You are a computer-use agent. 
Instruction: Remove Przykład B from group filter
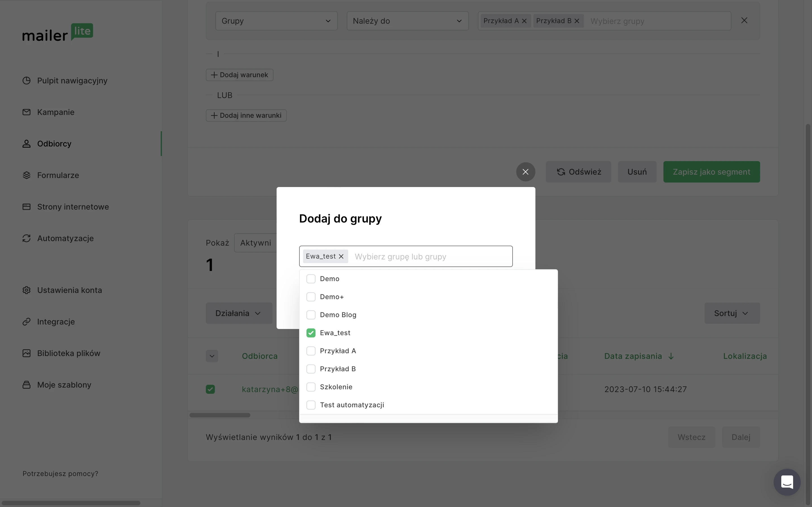(x=577, y=21)
